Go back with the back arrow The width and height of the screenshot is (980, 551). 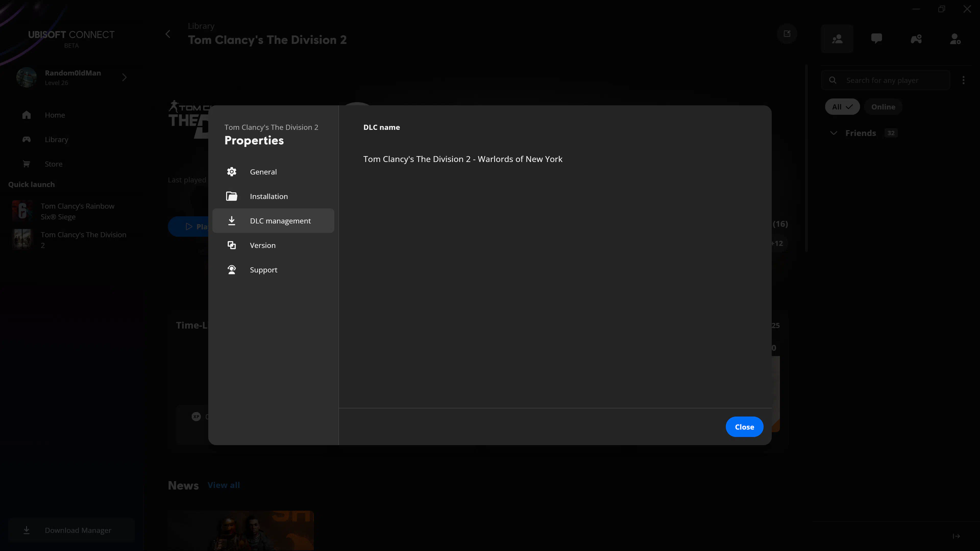pyautogui.click(x=168, y=34)
